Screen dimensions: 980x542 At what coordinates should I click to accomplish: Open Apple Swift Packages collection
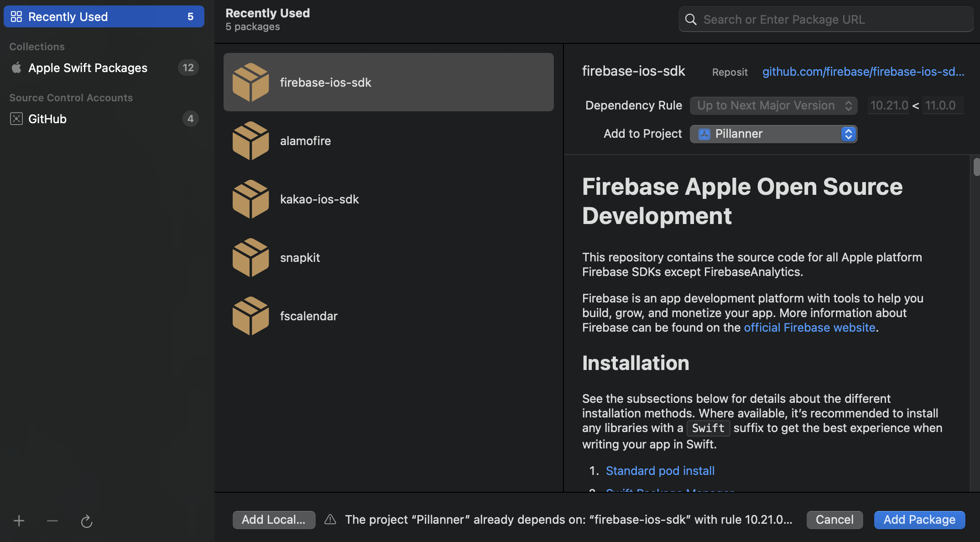[x=104, y=68]
